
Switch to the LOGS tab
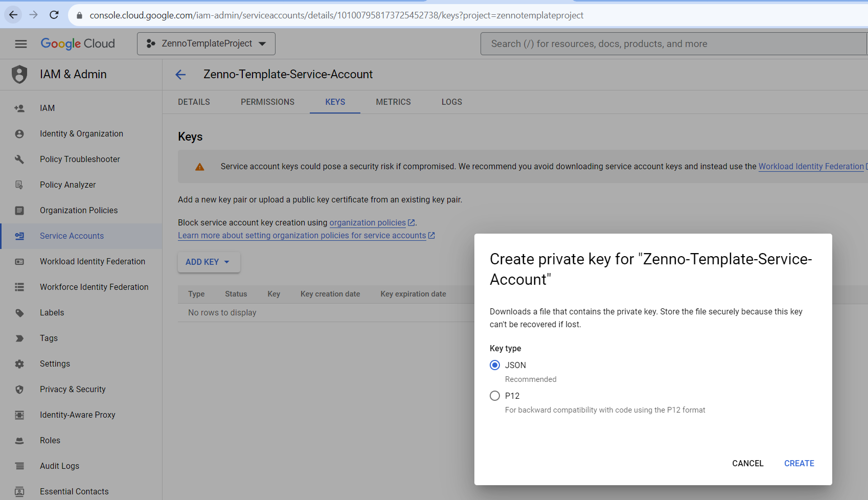coord(451,102)
